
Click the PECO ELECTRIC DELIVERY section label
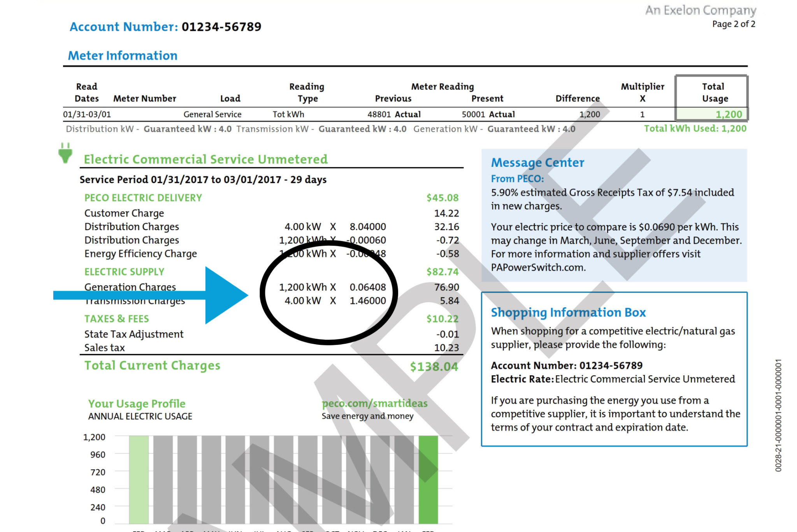143,198
